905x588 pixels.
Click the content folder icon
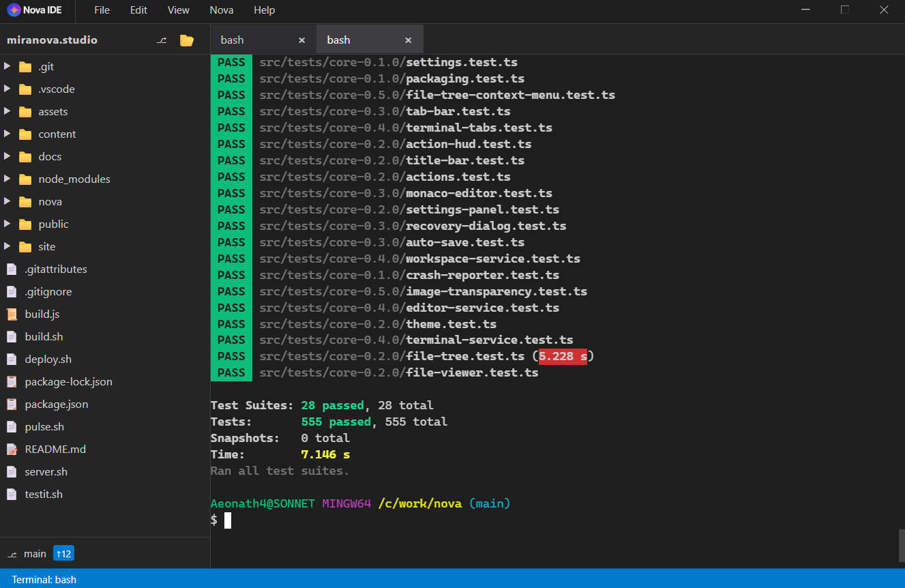(x=25, y=134)
